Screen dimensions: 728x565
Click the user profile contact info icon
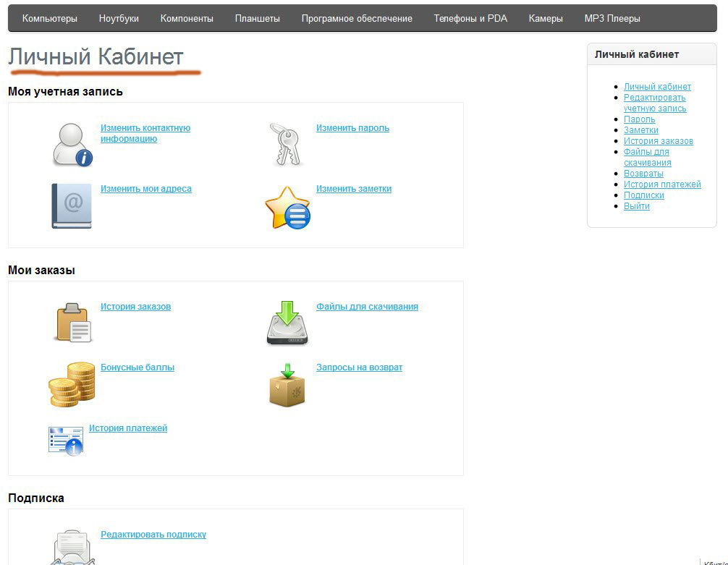(x=72, y=145)
